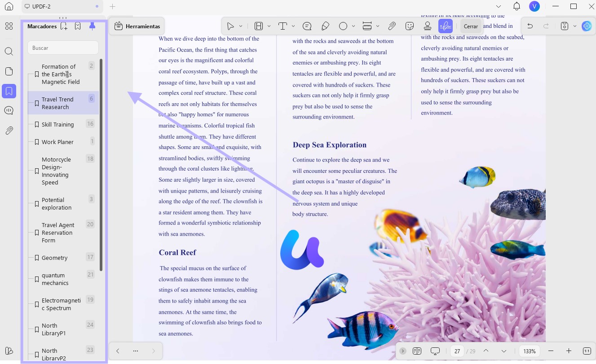Viewport: 596px width, 364px height.
Task: Pin the Marcadores panel
Action: pyautogui.click(x=92, y=26)
